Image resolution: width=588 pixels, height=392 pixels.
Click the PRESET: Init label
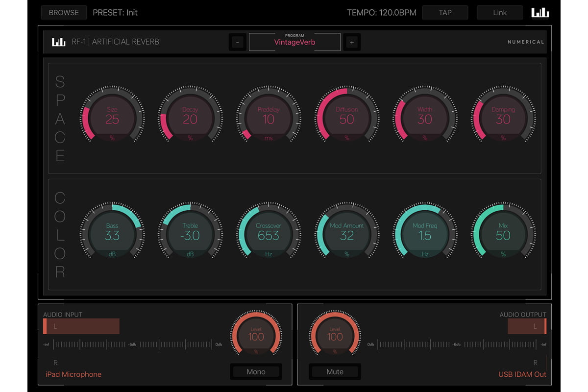click(x=115, y=13)
